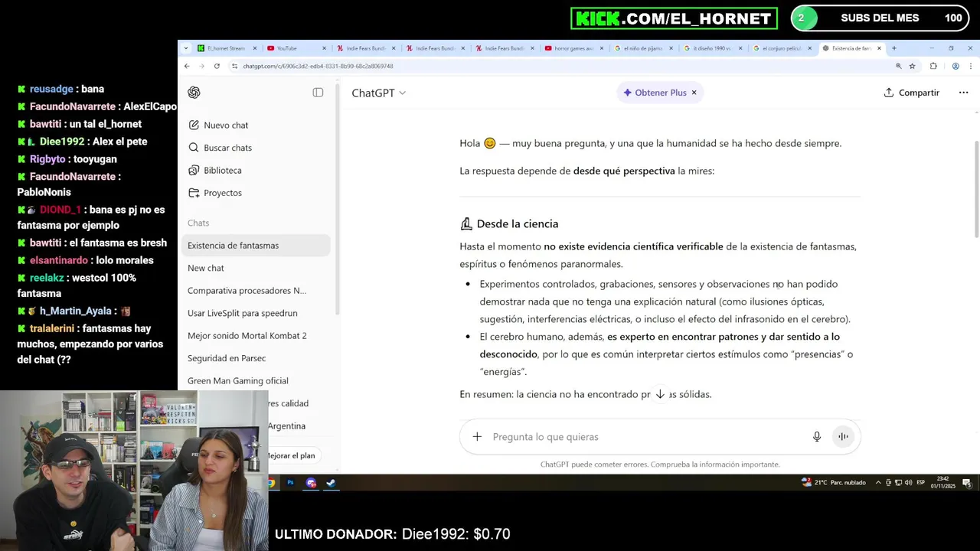Click the browser forward arrow
Image resolution: width=980 pixels, height=551 pixels.
click(201, 66)
